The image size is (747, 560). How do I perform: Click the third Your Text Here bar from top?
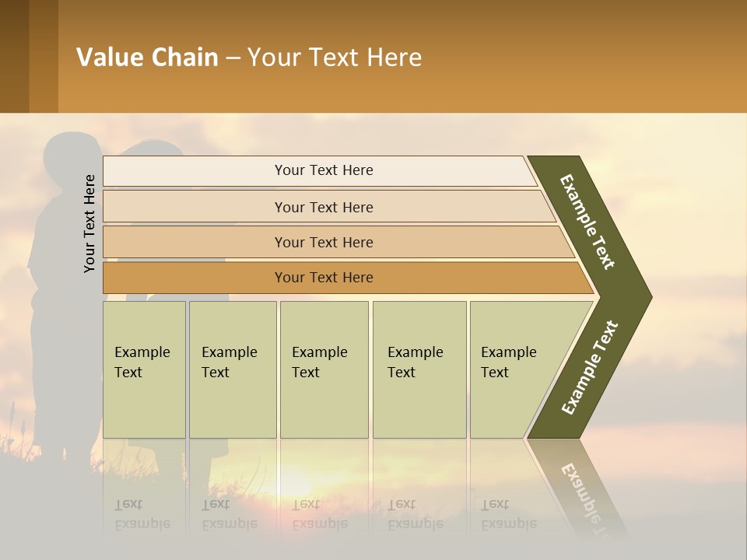[338, 242]
